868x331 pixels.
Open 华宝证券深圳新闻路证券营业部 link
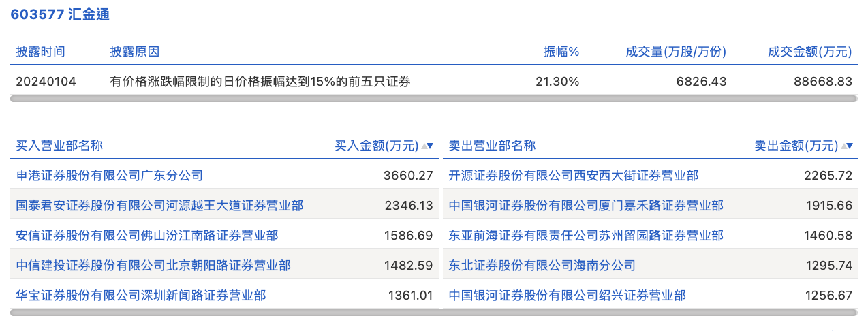(141, 296)
